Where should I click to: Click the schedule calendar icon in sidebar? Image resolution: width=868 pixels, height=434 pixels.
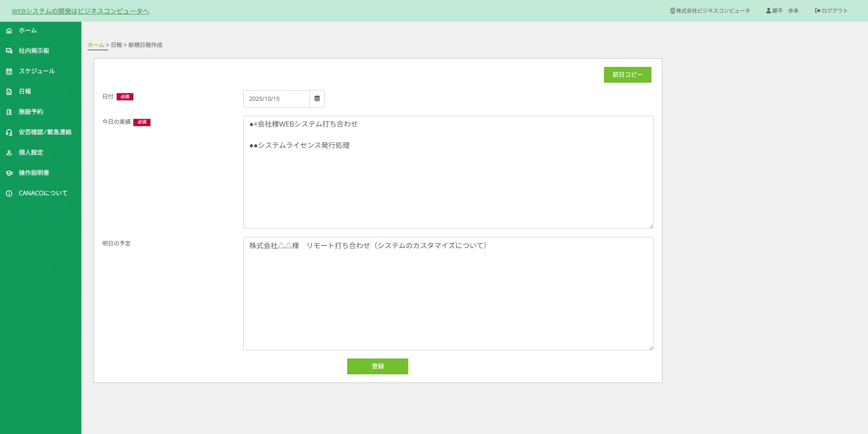[9, 71]
